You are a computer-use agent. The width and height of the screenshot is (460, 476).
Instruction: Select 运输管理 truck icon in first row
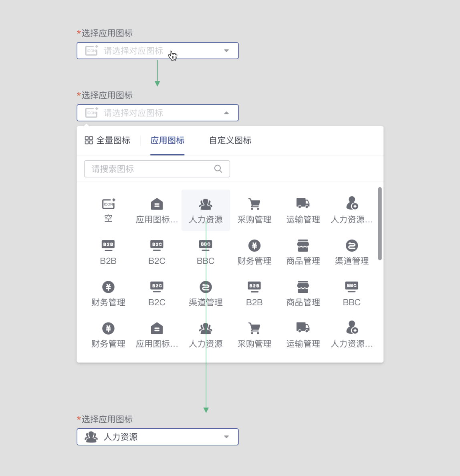(303, 210)
